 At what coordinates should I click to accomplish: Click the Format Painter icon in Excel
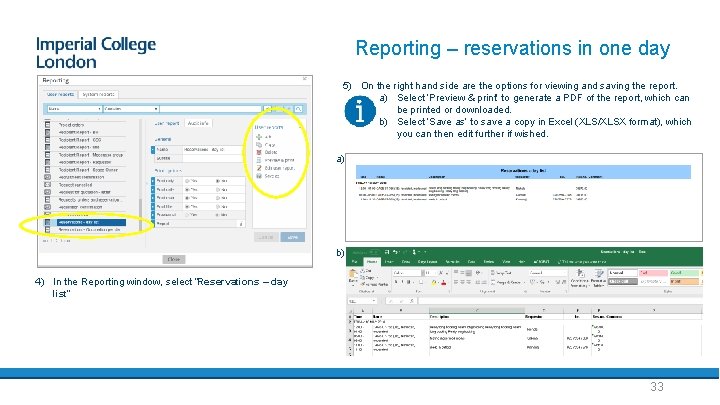[x=363, y=284]
